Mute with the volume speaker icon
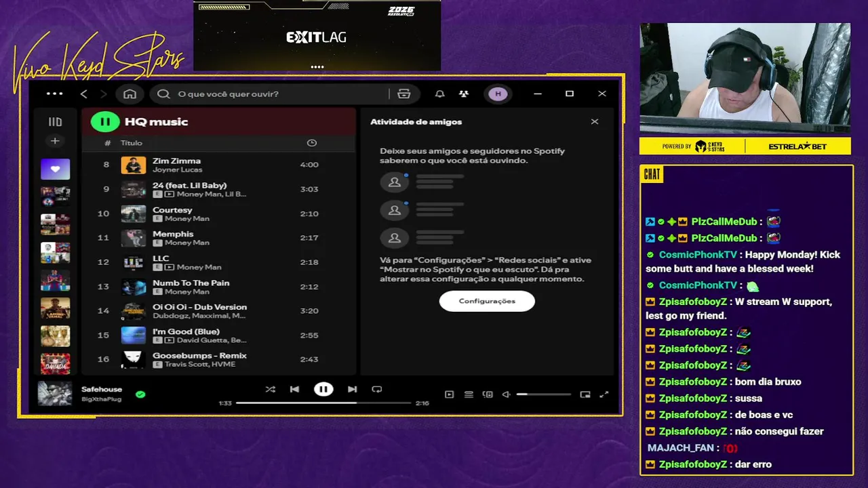This screenshot has width=868, height=488. 506,394
